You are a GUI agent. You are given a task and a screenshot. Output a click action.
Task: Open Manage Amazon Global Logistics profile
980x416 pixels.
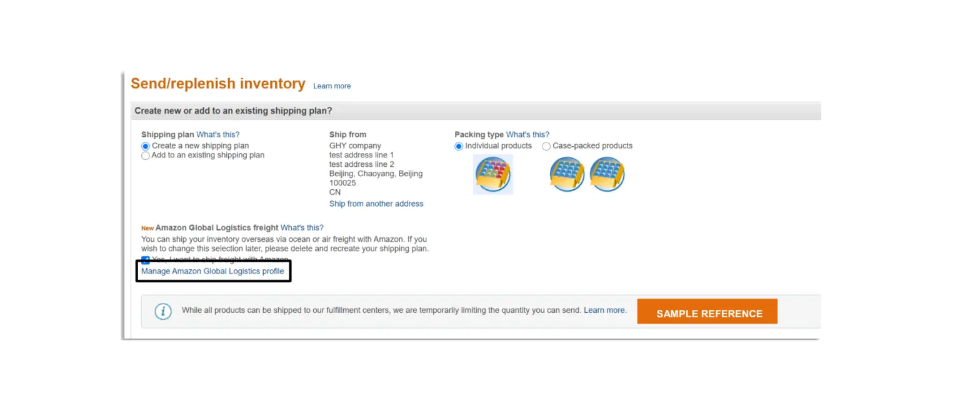tap(212, 271)
